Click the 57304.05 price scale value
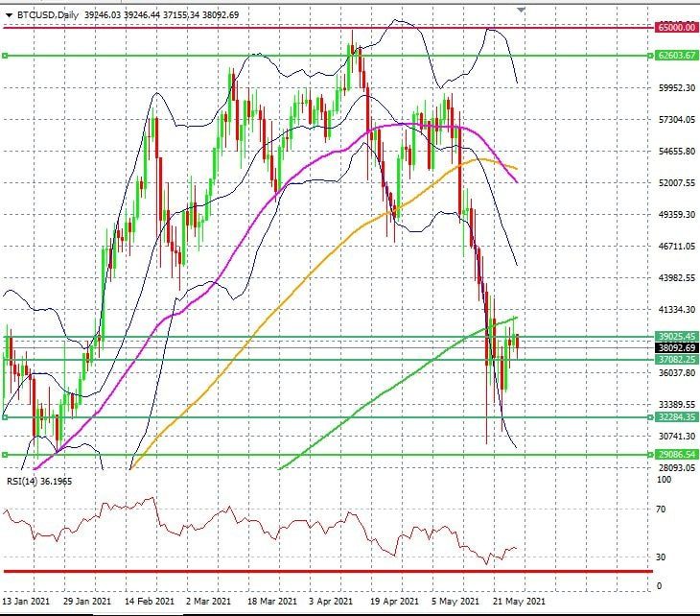 click(677, 119)
